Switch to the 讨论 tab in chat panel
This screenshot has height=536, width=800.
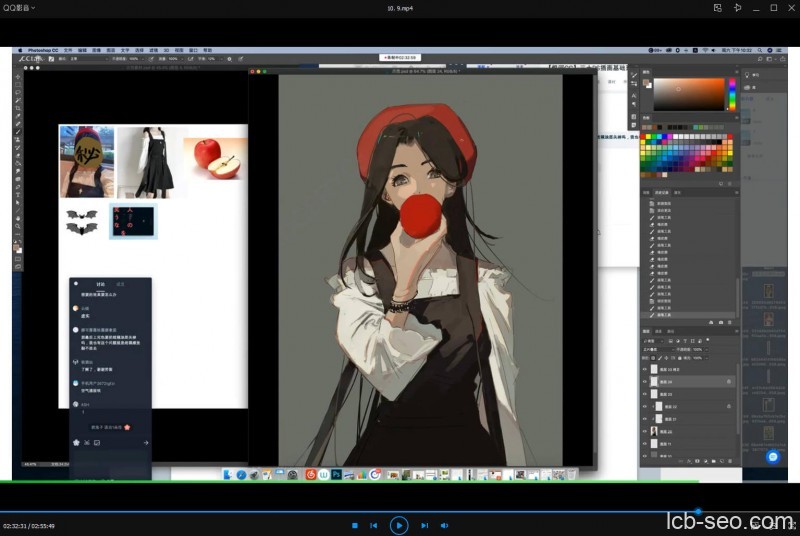click(x=101, y=284)
